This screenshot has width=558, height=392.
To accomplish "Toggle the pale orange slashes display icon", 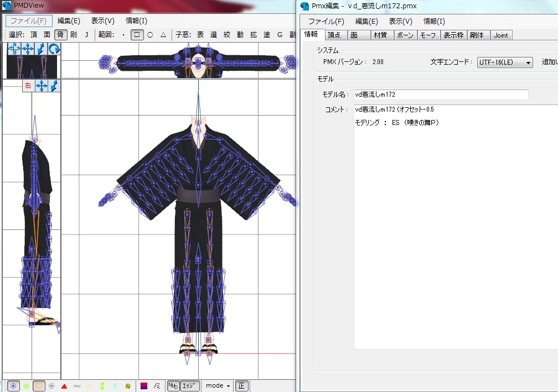I will point(90,385).
